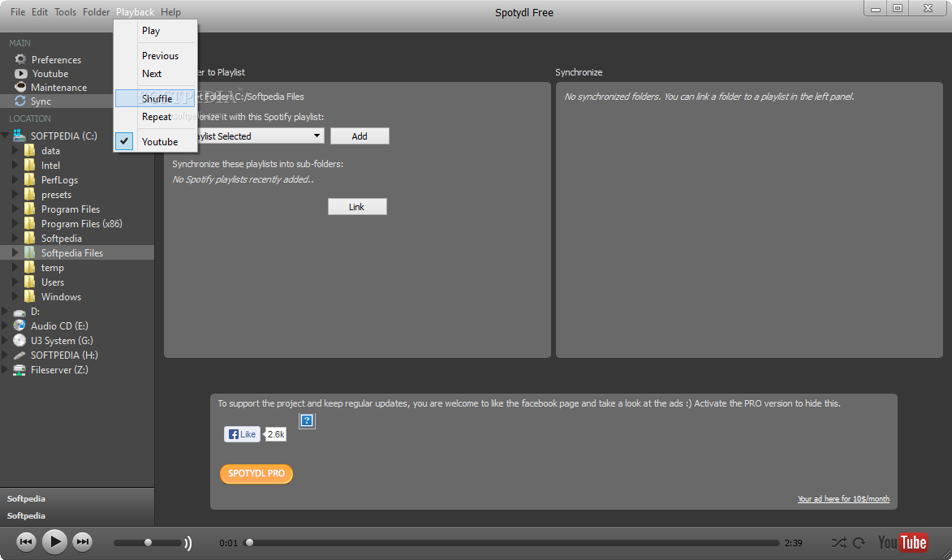Click the orange SPOTYDL PRO button

(256, 473)
